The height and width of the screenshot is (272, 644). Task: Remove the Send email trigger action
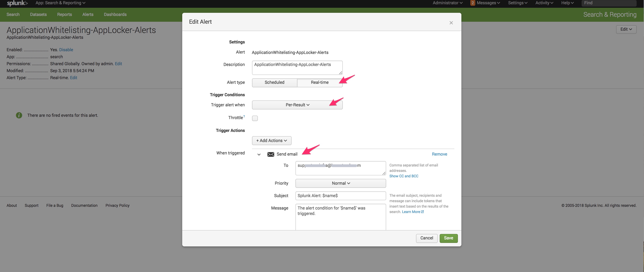click(439, 154)
